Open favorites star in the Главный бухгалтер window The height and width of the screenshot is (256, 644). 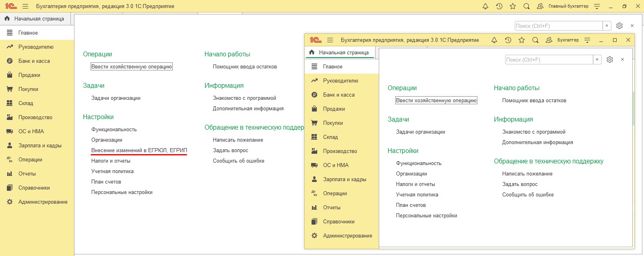point(513,6)
